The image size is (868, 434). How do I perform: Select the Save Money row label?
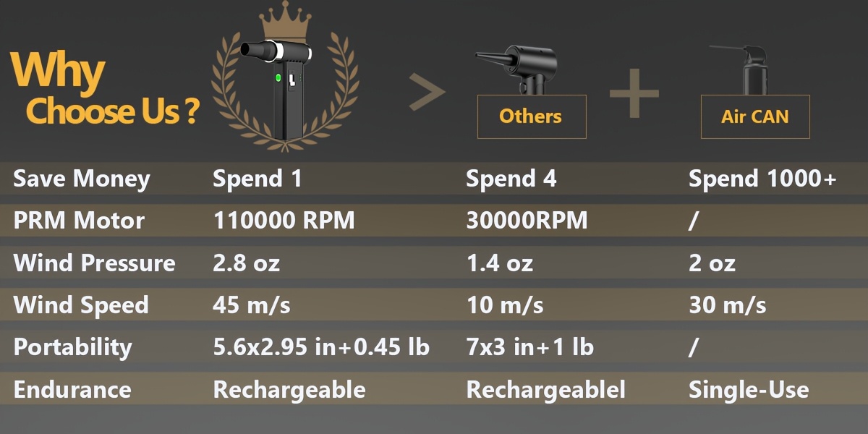click(x=82, y=179)
